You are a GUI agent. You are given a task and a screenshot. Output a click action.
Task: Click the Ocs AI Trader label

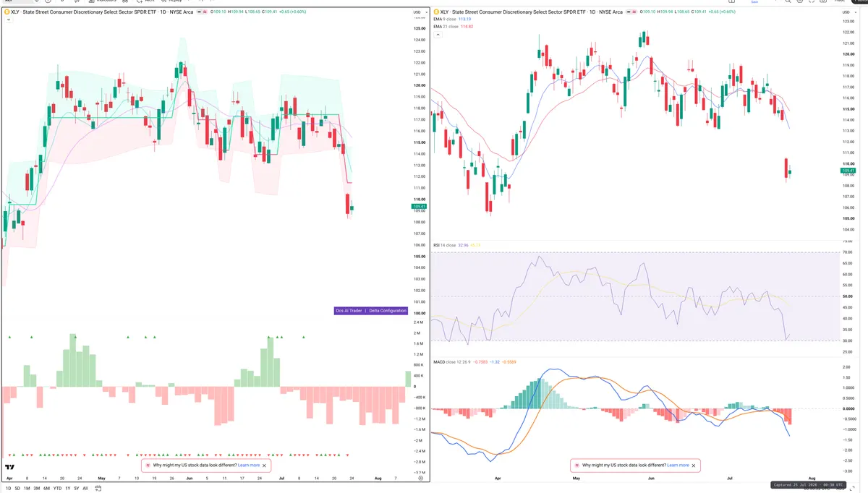349,311
